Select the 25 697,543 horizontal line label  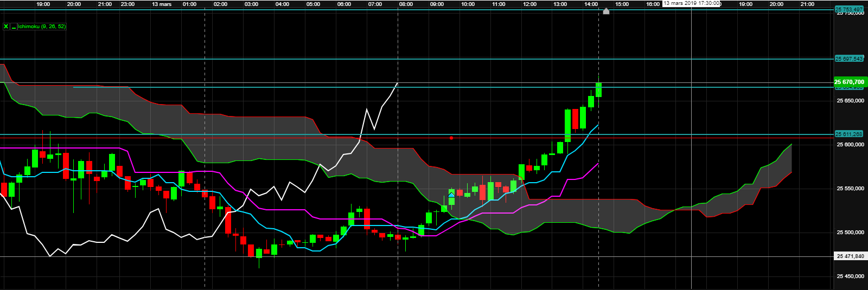pos(849,59)
